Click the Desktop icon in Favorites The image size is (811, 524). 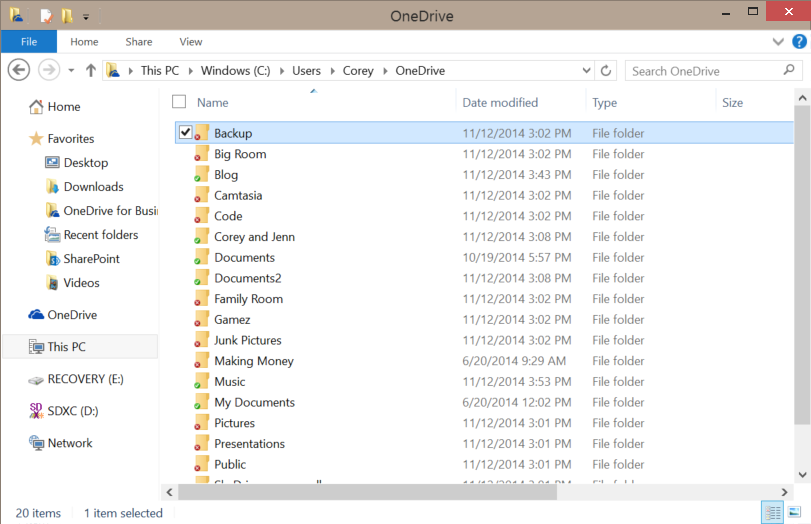tap(52, 162)
